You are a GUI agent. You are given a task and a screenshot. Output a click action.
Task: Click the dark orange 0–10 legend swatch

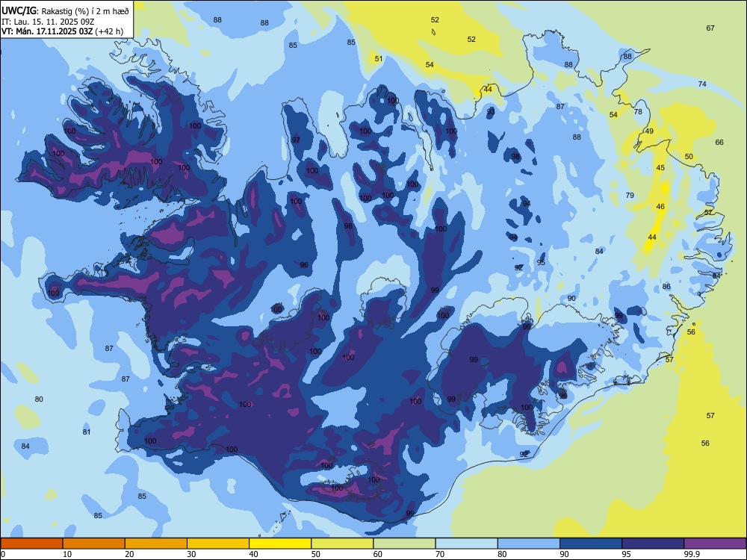click(31, 544)
